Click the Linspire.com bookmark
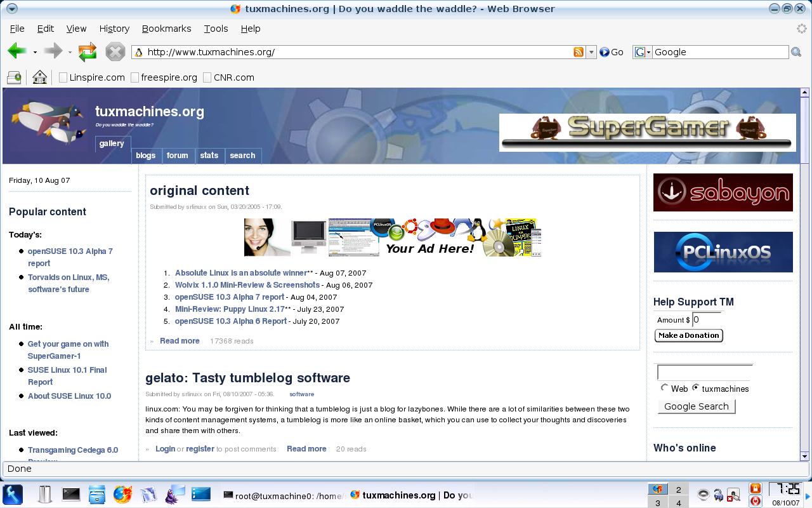The height and width of the screenshot is (508, 812). 92,77
